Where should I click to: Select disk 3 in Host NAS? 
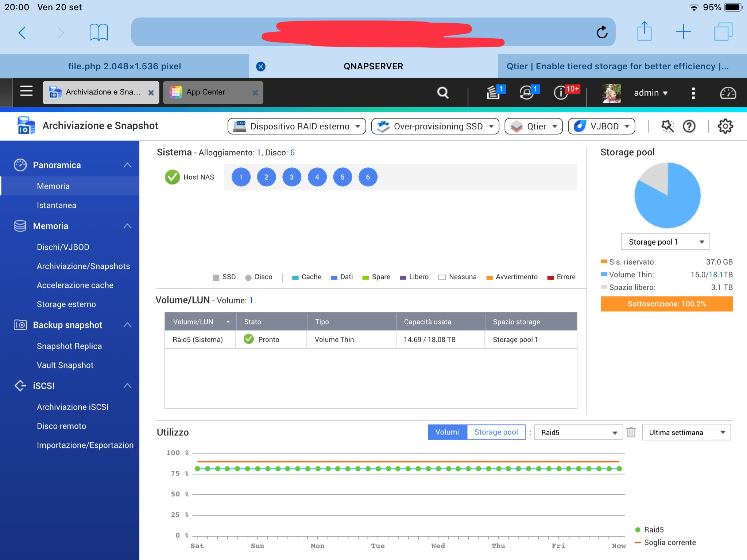coord(291,177)
